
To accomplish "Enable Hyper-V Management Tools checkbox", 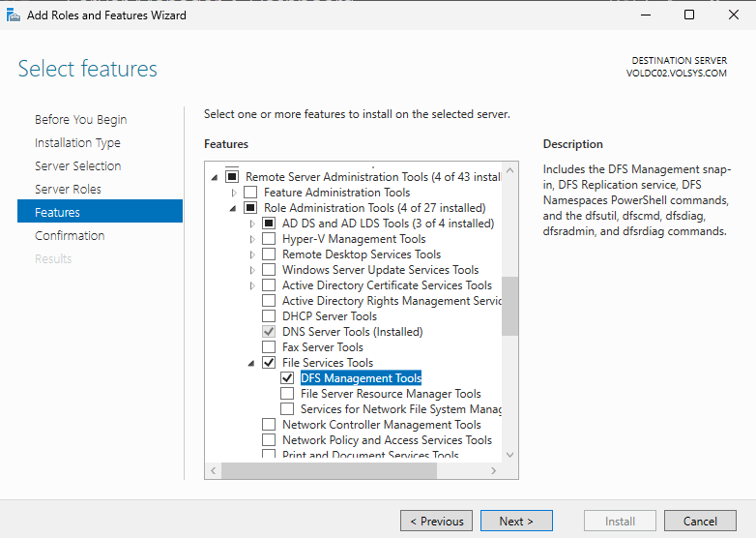I will point(269,239).
